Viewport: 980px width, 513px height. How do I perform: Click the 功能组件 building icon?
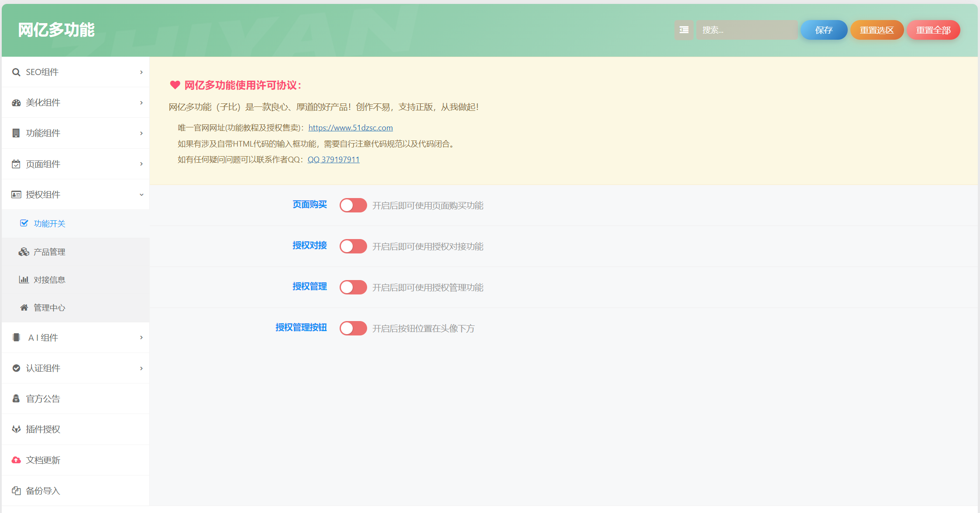click(x=16, y=133)
